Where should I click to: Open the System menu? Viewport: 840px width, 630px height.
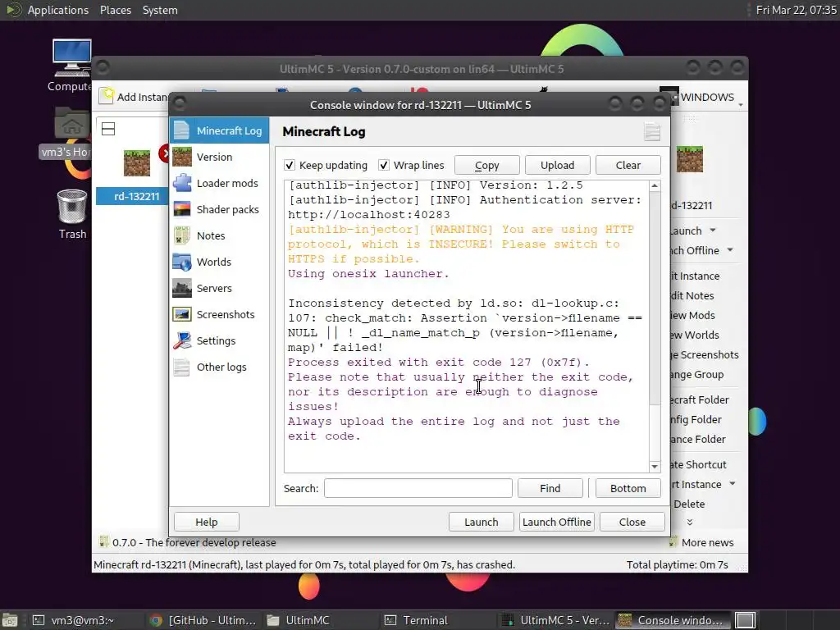click(x=160, y=10)
